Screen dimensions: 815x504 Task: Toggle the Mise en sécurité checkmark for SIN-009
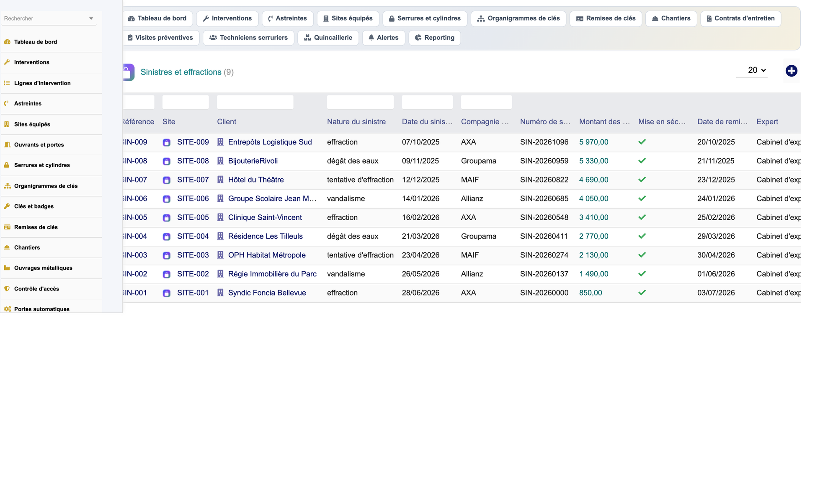tap(642, 142)
